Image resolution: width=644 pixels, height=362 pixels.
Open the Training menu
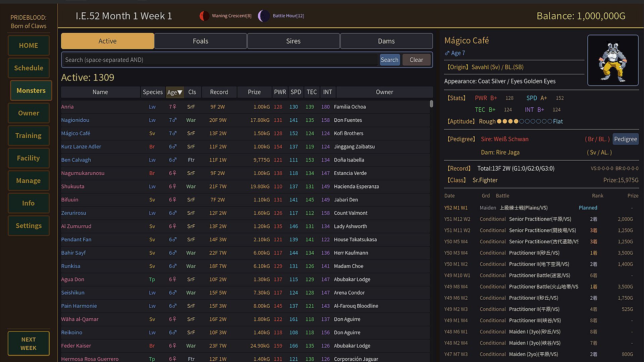[x=29, y=135]
